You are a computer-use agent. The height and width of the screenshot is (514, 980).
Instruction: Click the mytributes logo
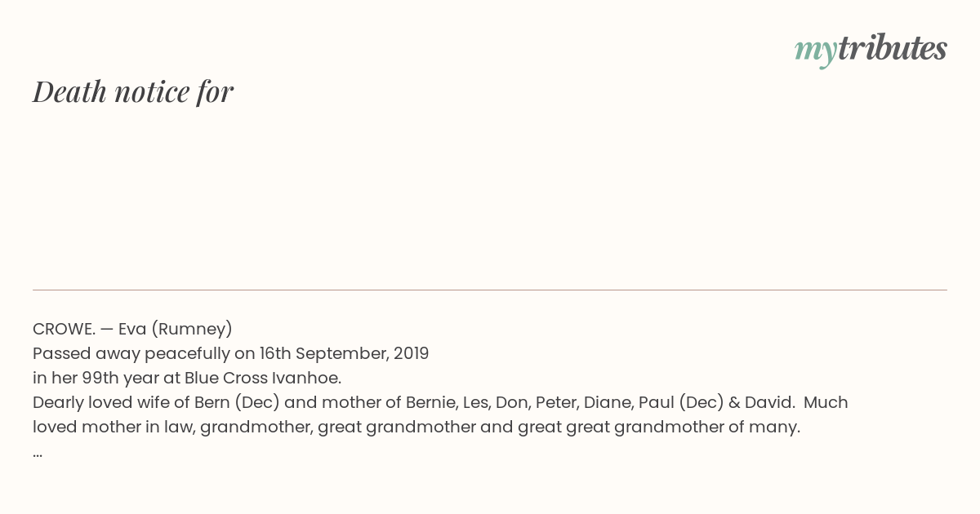click(x=871, y=50)
